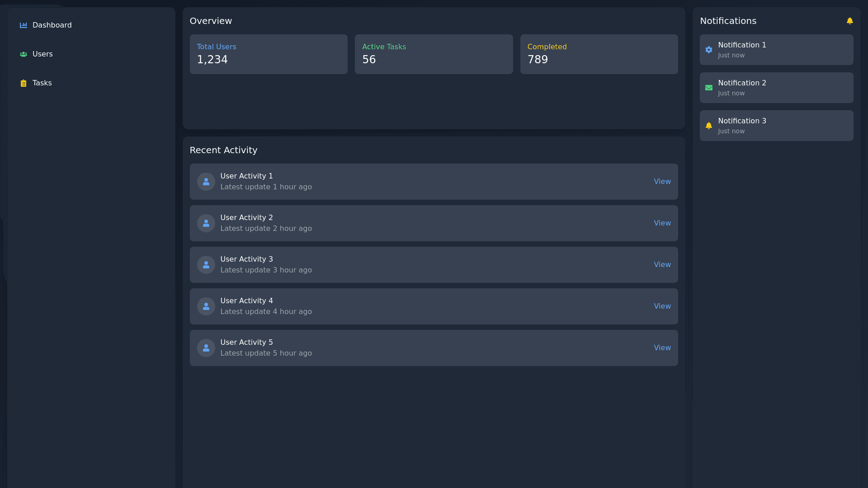Go to Users in the sidebar
The width and height of the screenshot is (868, 488).
pyautogui.click(x=42, y=54)
